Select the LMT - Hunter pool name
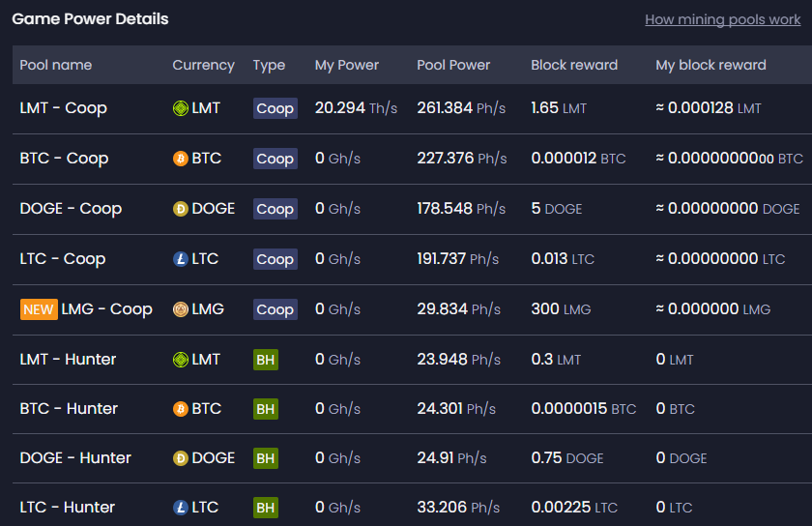The width and height of the screenshot is (812, 526). tap(68, 360)
